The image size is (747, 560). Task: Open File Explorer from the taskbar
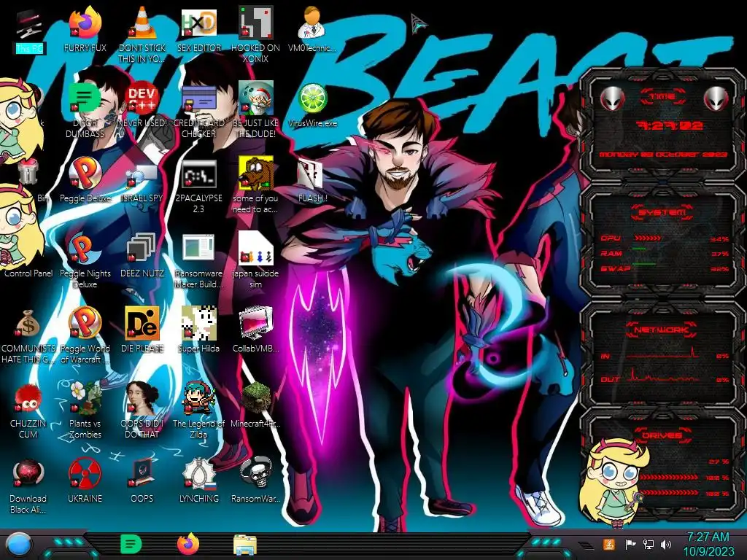[245, 545]
